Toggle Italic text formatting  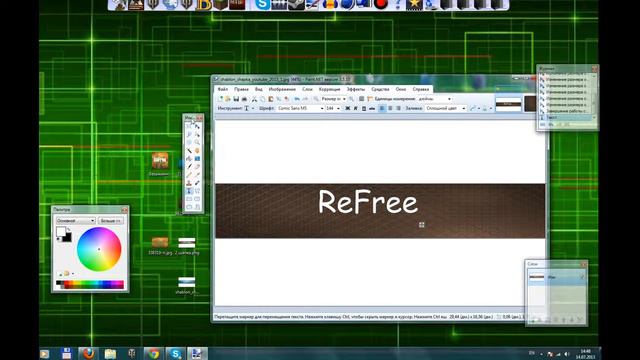356,108
